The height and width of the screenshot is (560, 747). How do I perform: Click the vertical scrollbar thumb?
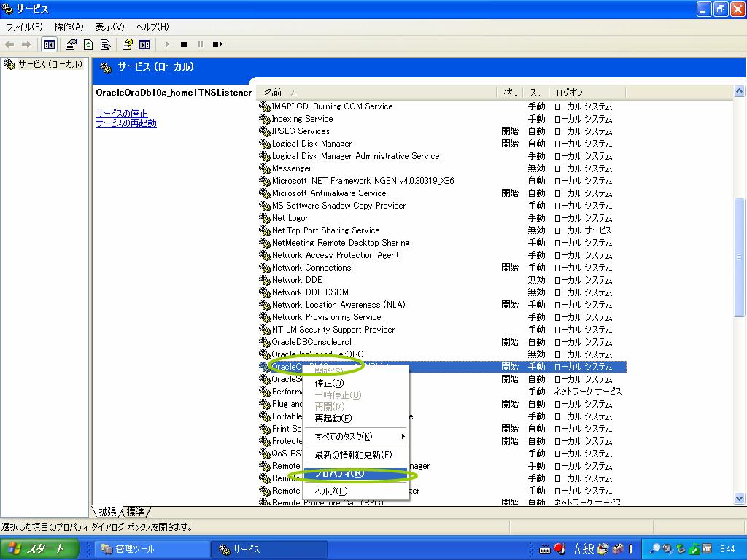click(740, 257)
